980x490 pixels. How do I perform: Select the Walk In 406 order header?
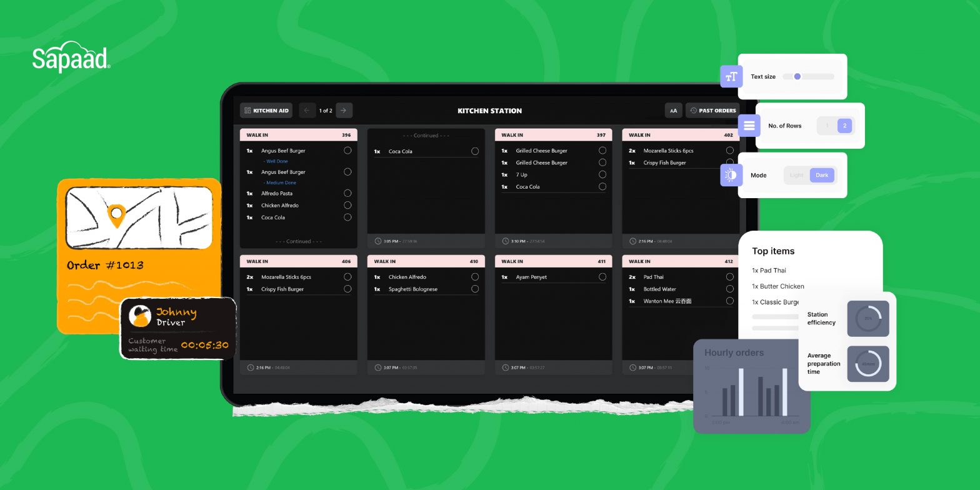click(299, 261)
